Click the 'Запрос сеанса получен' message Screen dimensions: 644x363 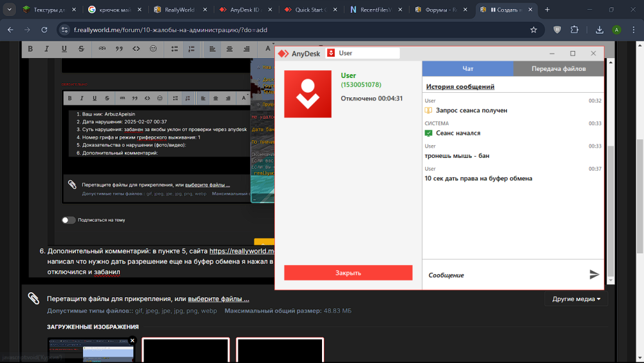[471, 111]
